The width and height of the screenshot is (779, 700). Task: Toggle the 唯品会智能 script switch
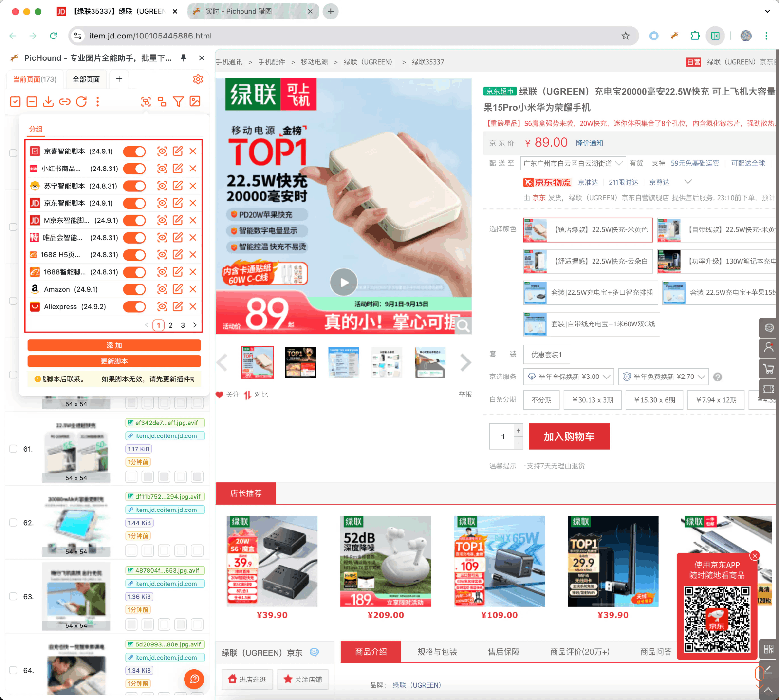[x=134, y=238]
